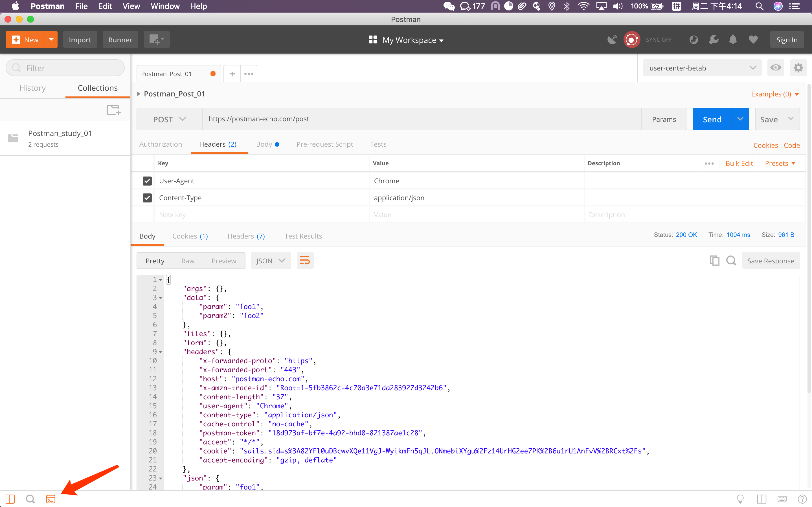Click the heart icon in header
This screenshot has width=812, height=507.
tap(753, 39)
